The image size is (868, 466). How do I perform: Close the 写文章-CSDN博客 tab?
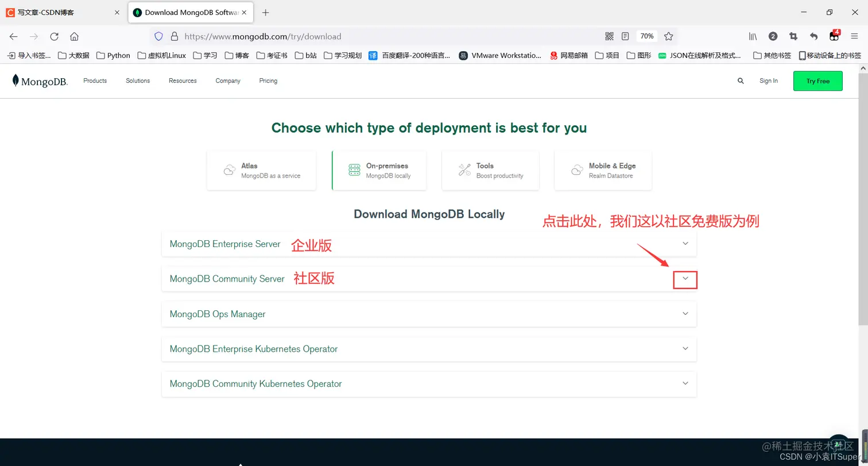click(x=117, y=12)
